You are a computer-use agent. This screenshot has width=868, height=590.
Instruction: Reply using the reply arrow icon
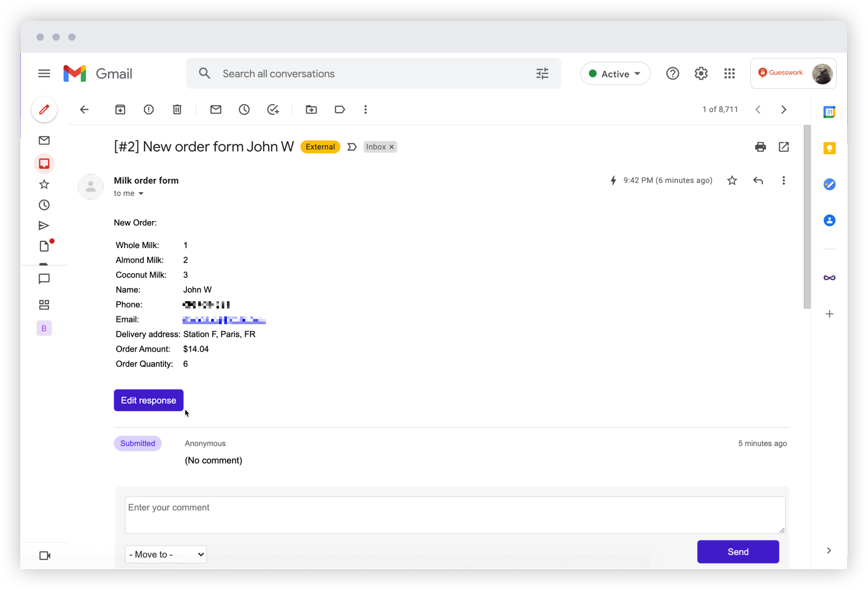click(x=758, y=180)
